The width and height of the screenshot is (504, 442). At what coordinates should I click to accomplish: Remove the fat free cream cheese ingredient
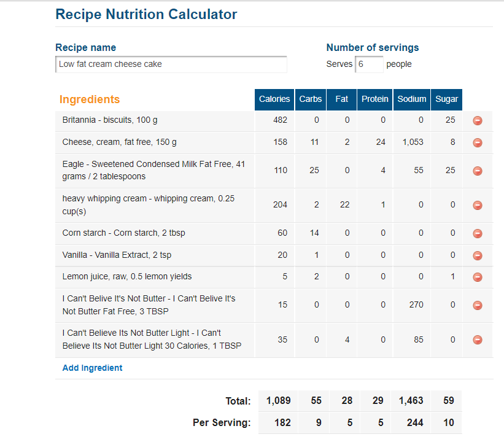click(x=478, y=142)
